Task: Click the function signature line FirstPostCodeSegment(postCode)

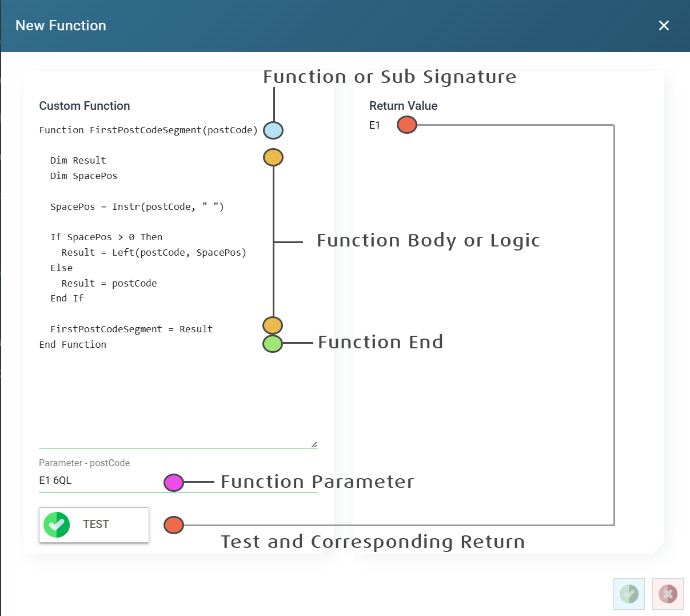Action: (x=148, y=130)
